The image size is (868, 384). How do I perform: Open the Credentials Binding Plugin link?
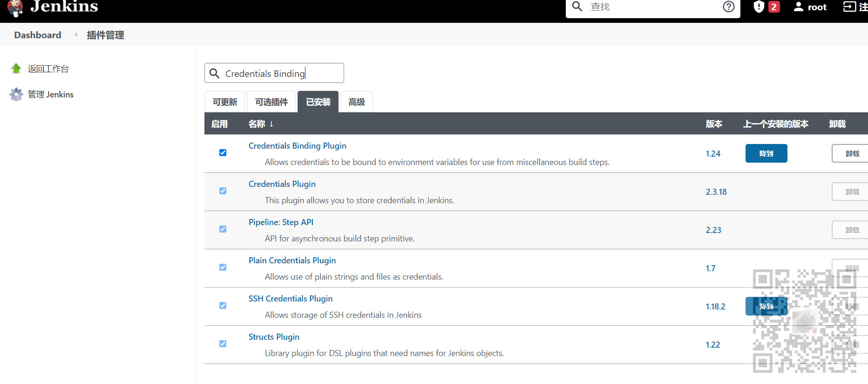tap(298, 146)
